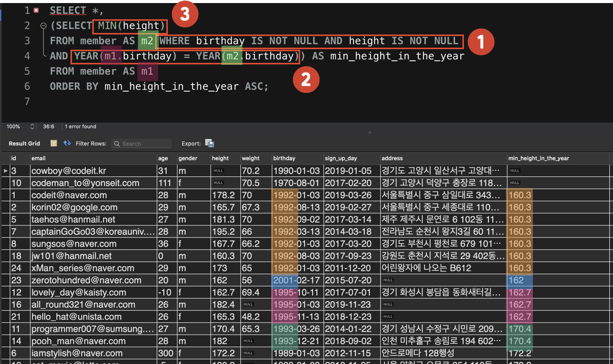Sort by the age column header
Screen dimensions: 613x364
(x=166, y=158)
